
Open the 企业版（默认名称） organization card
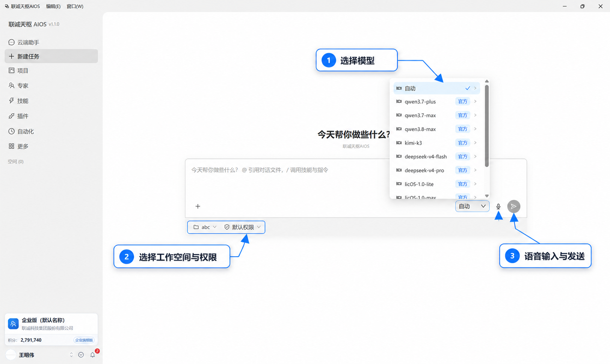pos(51,324)
